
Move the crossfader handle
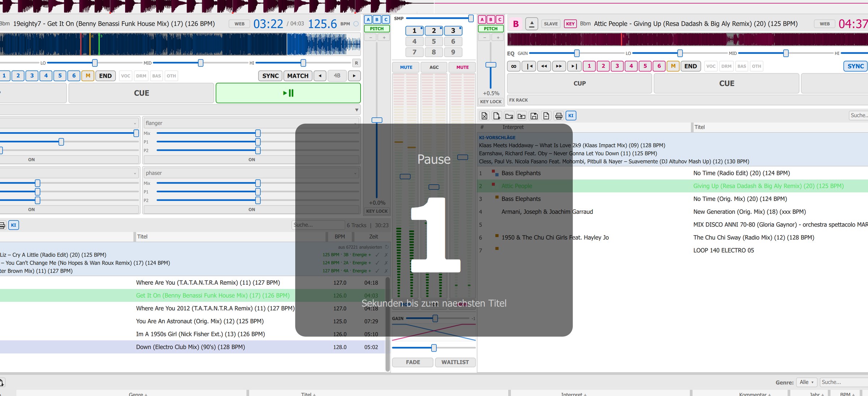coord(434,348)
